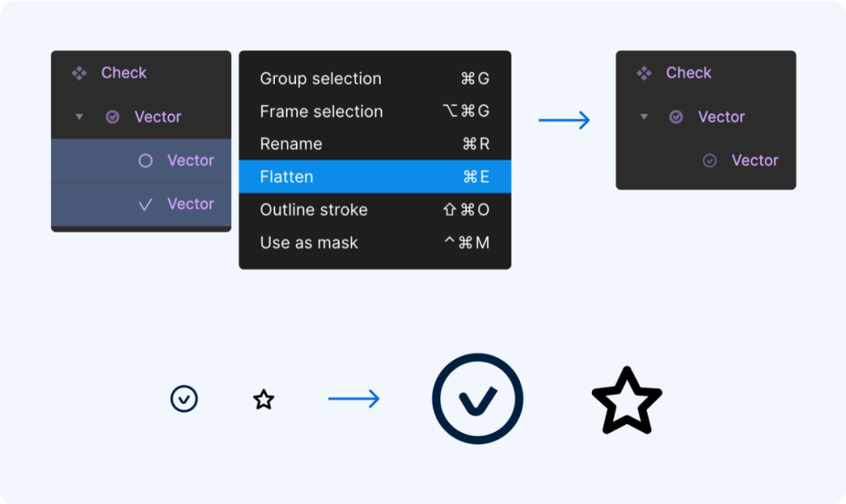
Task: Click the small star icon
Action: [264, 399]
